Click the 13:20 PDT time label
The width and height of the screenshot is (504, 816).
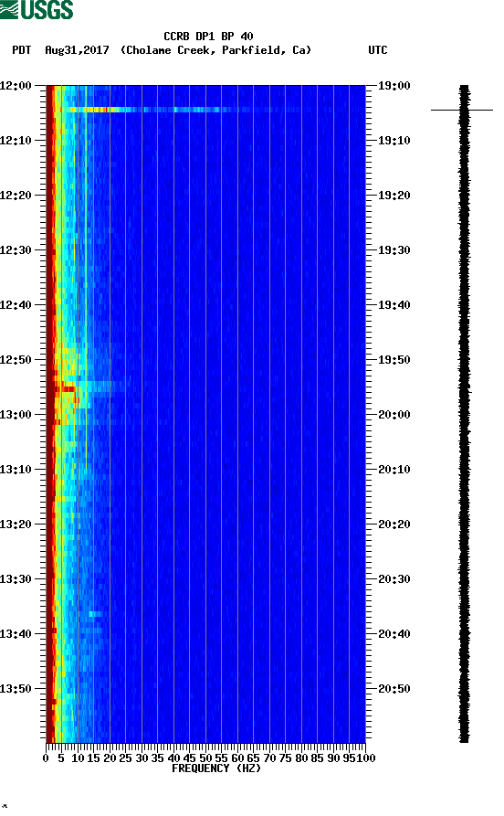coord(16,525)
